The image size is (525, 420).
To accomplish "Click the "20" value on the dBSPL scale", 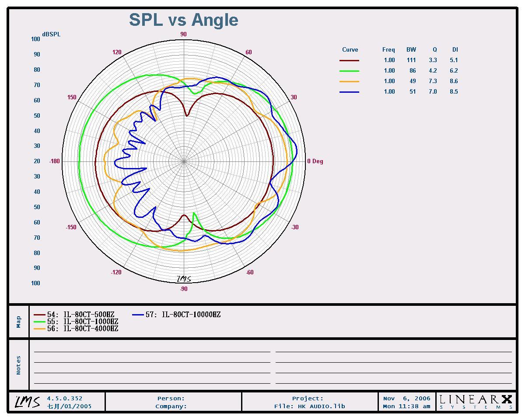I will [37, 161].
